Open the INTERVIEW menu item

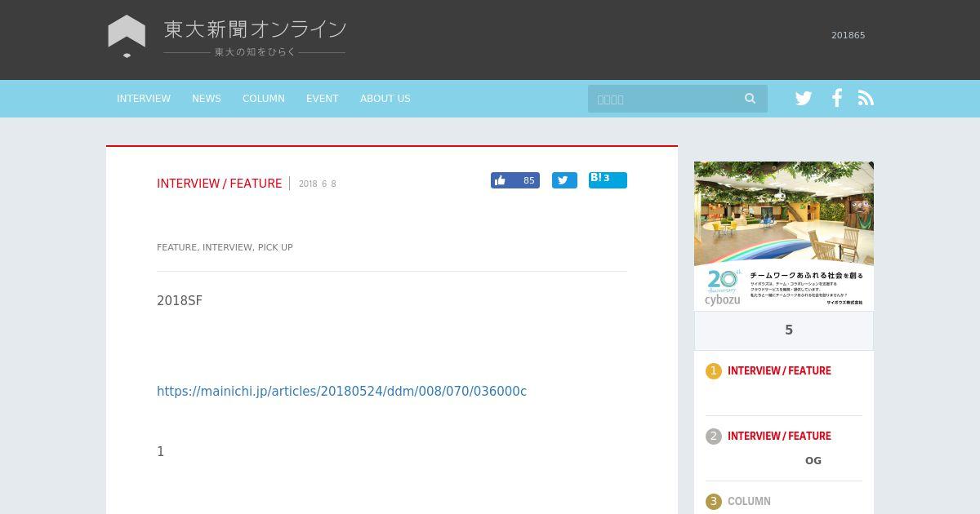pos(144,99)
